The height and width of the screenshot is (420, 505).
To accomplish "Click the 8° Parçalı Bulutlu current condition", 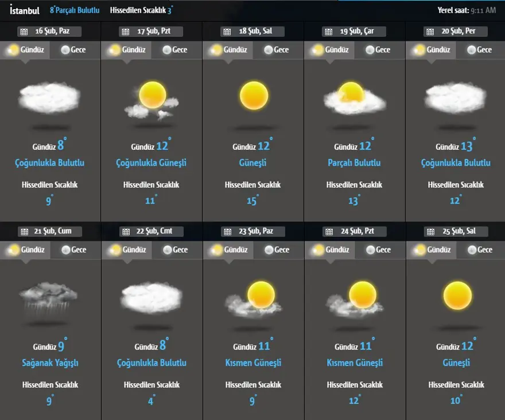I will point(75,10).
